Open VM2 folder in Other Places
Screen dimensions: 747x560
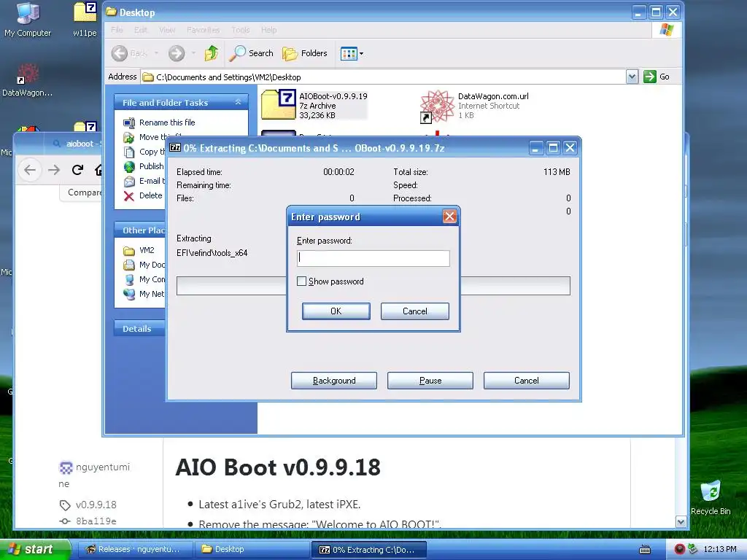pyautogui.click(x=147, y=251)
